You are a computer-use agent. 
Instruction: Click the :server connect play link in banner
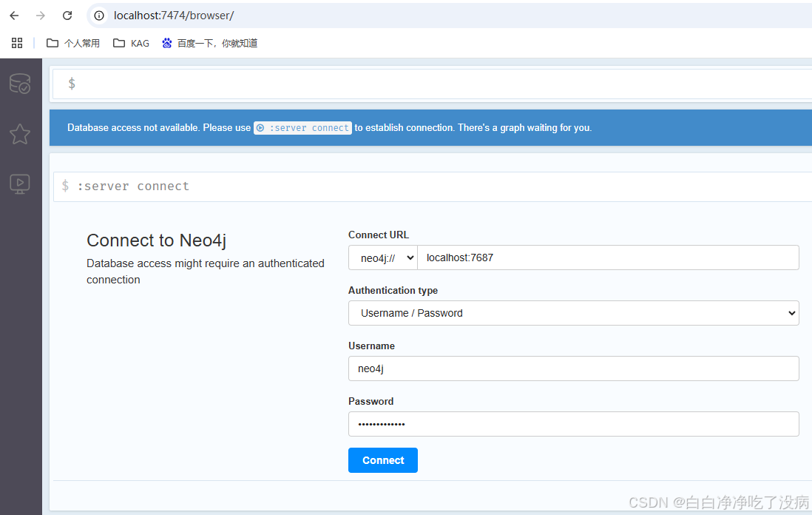(303, 128)
